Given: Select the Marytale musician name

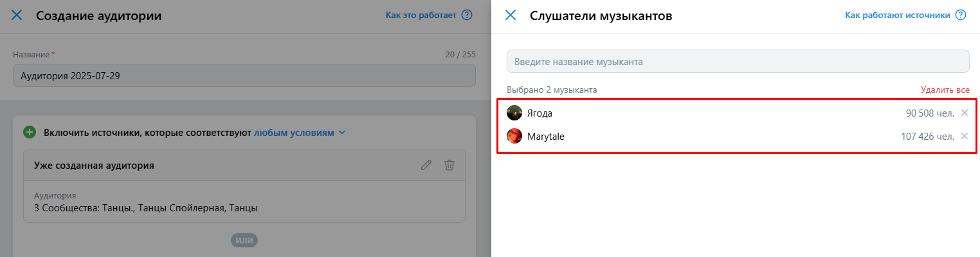Looking at the screenshot, I should 545,137.
